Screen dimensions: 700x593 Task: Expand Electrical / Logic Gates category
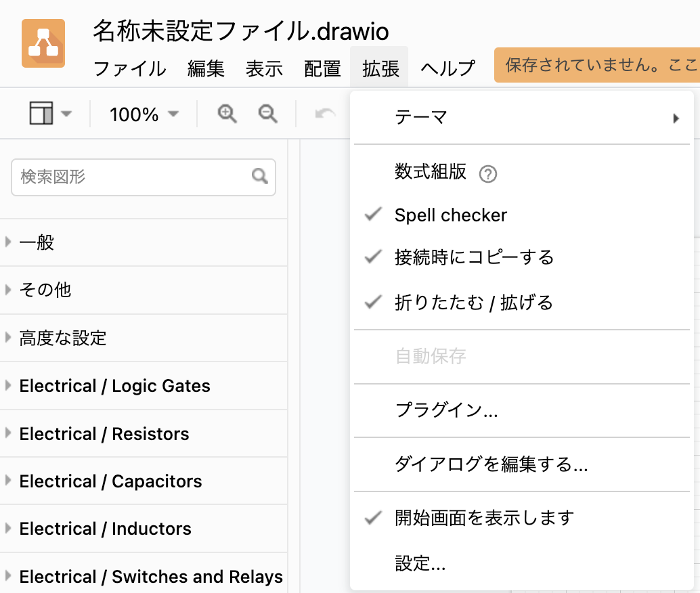click(144, 386)
